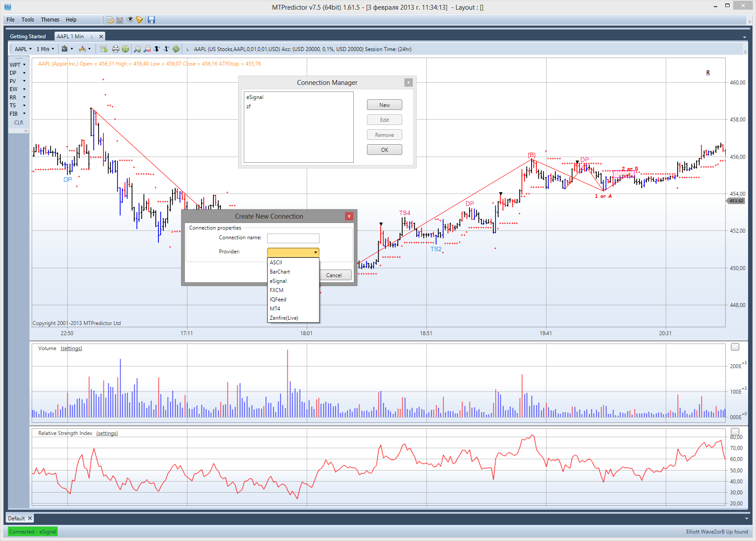Toggle the Volume panel box at right
The image size is (756, 541).
tap(735, 347)
